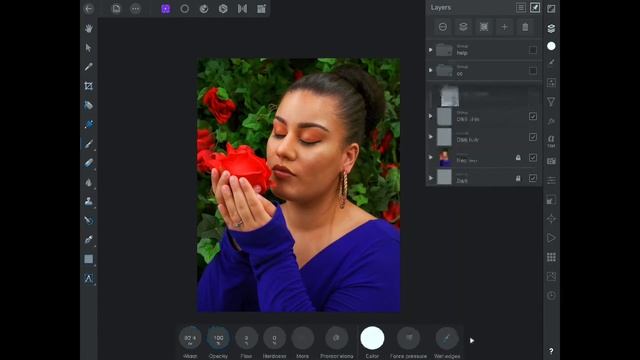Select the hand View tool
This screenshot has width=640, height=360.
click(x=89, y=28)
